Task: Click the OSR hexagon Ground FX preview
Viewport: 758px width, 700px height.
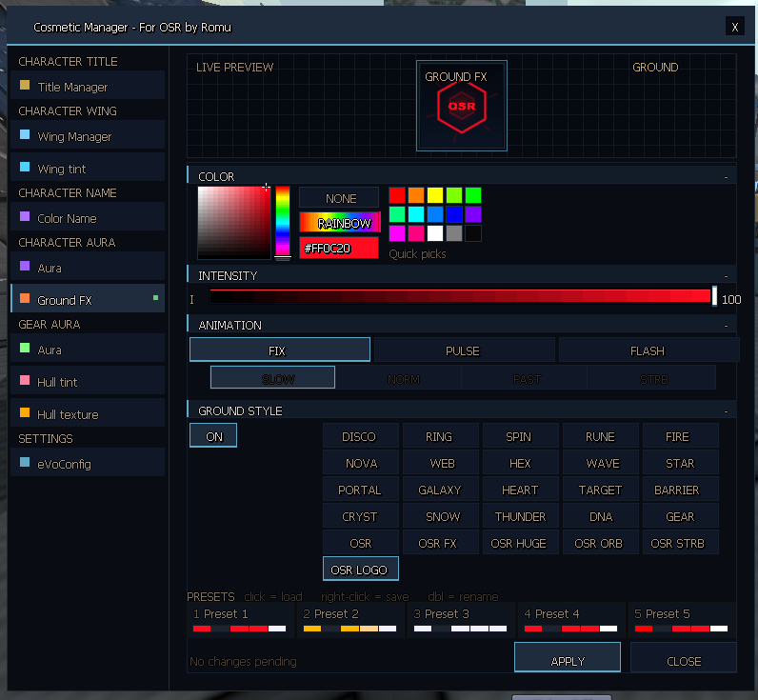Action: click(462, 106)
